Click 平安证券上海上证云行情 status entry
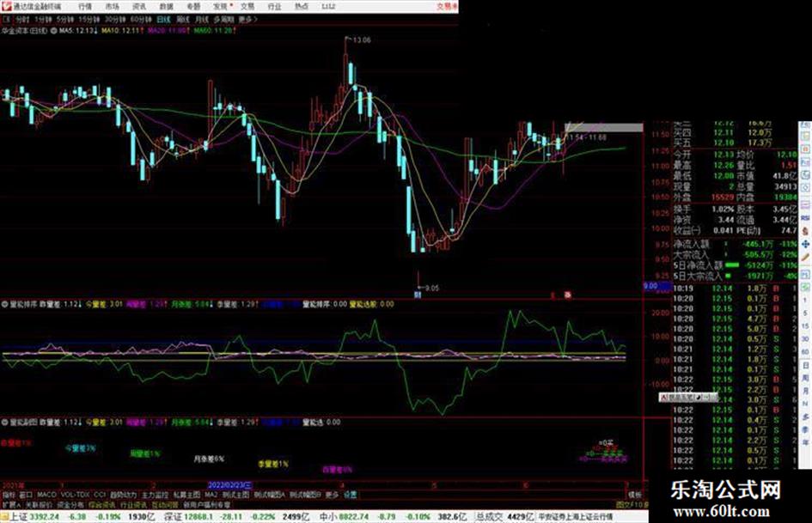This screenshot has height=523, width=812. point(576,517)
